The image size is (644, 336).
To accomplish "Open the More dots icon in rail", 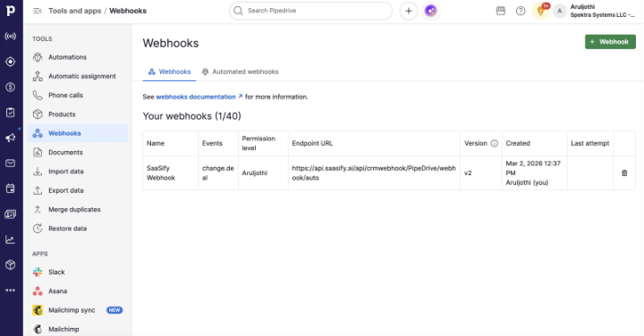I will click(x=11, y=290).
